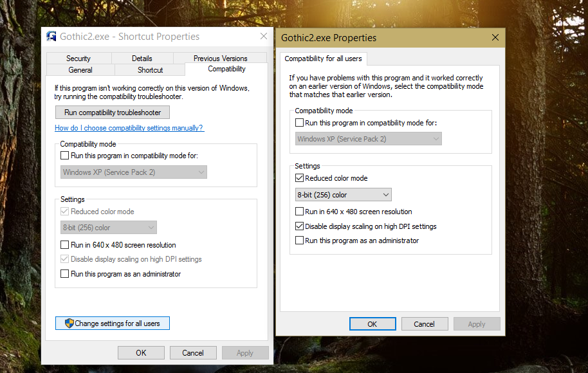Uncheck Reduced color mode in Gothic2.exe Properties
Image resolution: width=588 pixels, height=373 pixels.
tap(299, 178)
